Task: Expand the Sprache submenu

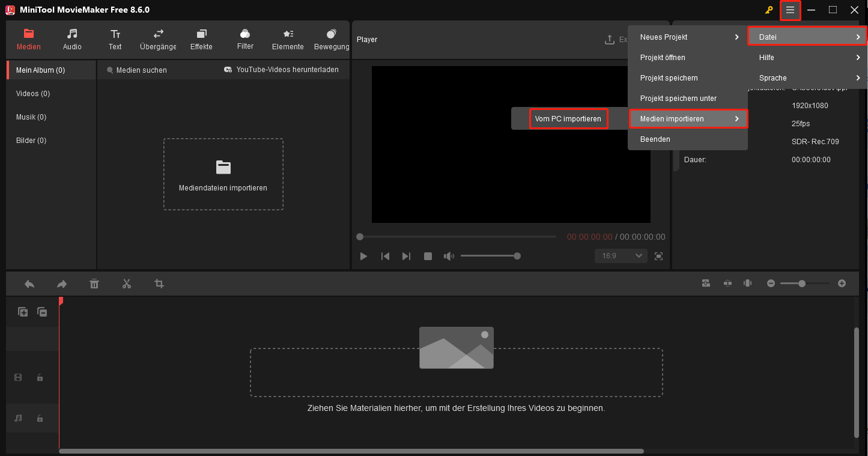Action: tap(772, 78)
